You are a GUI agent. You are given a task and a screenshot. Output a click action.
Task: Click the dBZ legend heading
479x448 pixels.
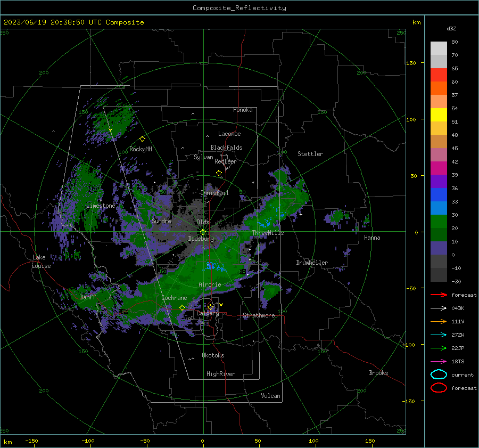point(451,28)
